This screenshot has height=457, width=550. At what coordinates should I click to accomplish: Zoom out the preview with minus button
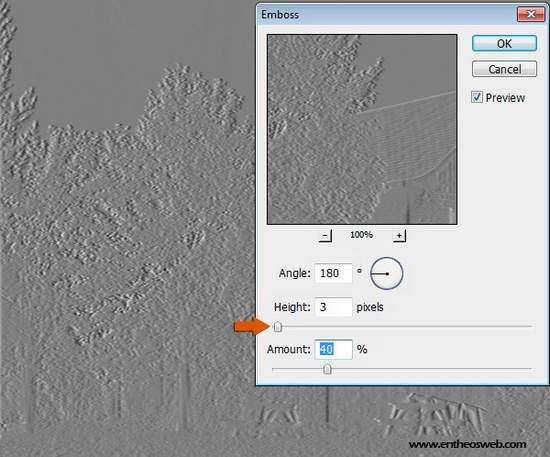pos(326,235)
